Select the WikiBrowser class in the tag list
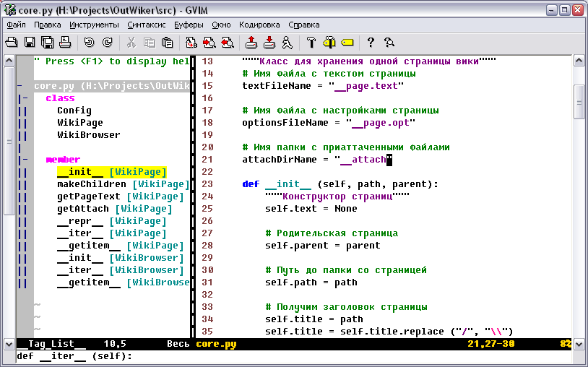 pos(89,135)
